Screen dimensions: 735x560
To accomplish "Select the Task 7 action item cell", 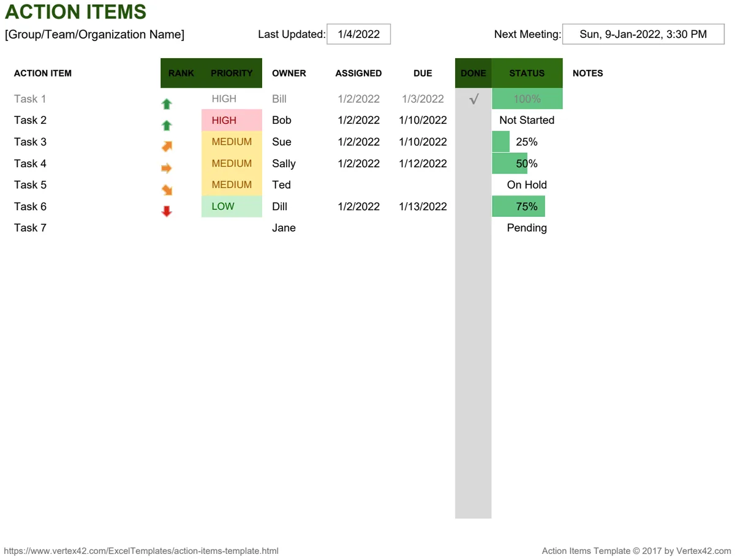I will coord(30,227).
